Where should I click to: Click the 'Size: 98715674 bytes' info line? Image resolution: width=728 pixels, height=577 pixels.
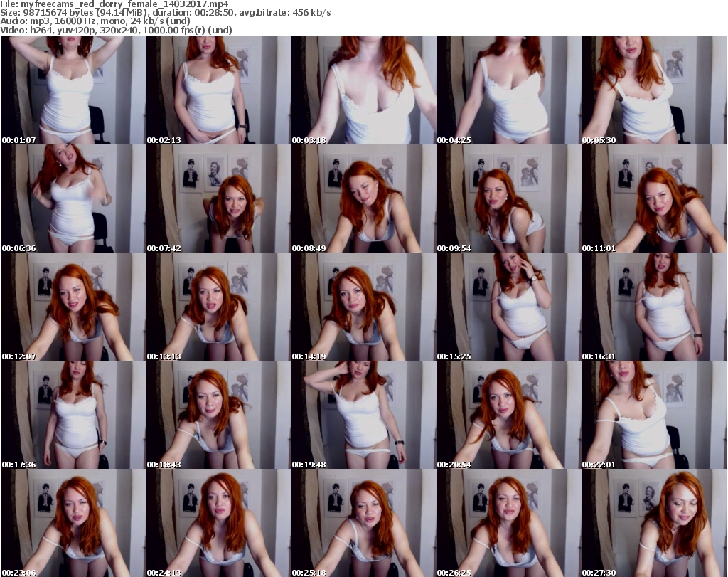click(x=165, y=13)
